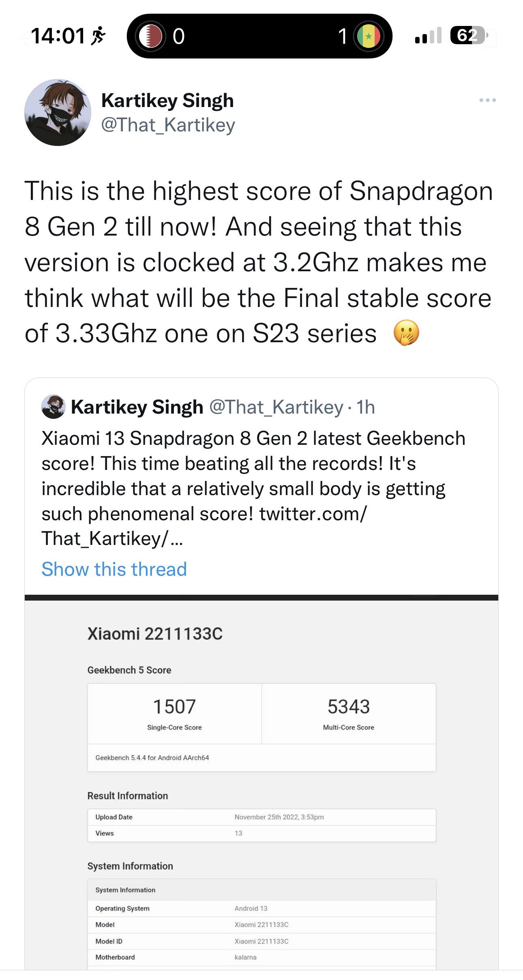Tap the 1h timestamp on the quoted tweet
This screenshot has width=523, height=980.
[x=366, y=407]
